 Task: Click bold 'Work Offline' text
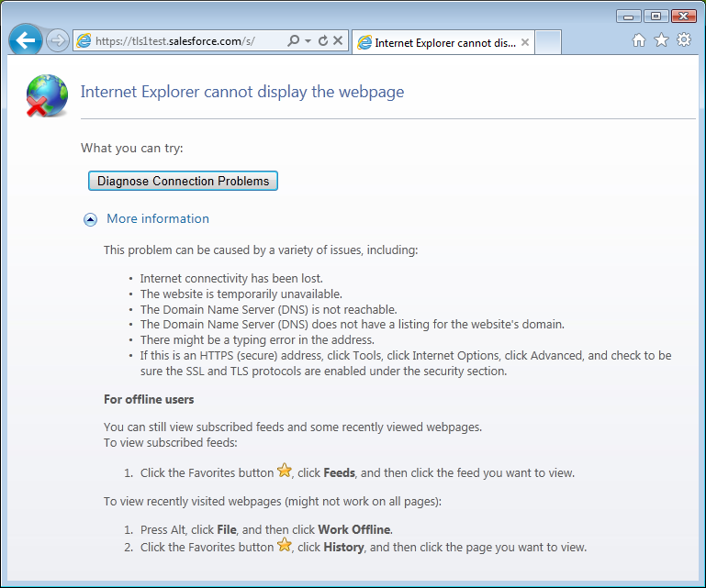pos(353,529)
